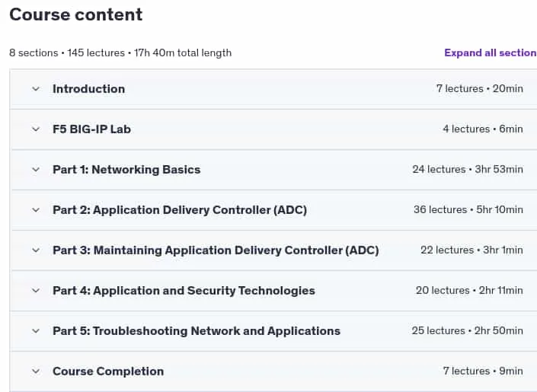The height and width of the screenshot is (392, 537).
Task: Expand the F5 BIG-IP Lab chevron
Action: 36,129
